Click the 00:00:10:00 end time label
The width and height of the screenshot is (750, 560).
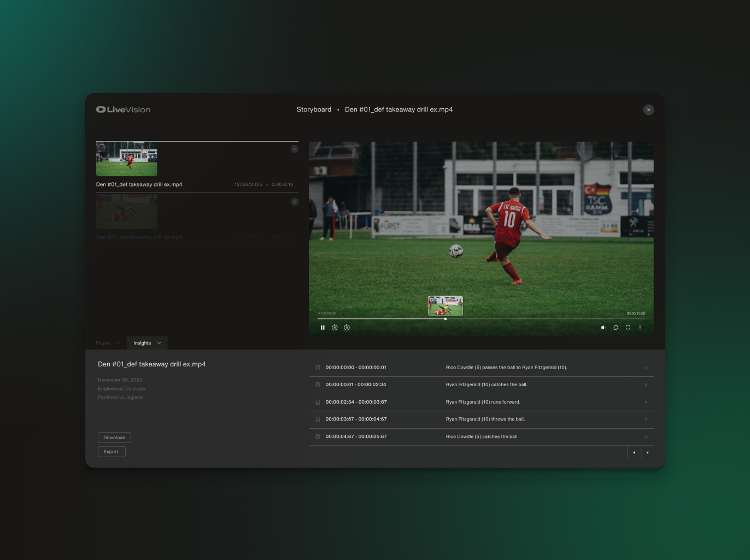tap(636, 314)
